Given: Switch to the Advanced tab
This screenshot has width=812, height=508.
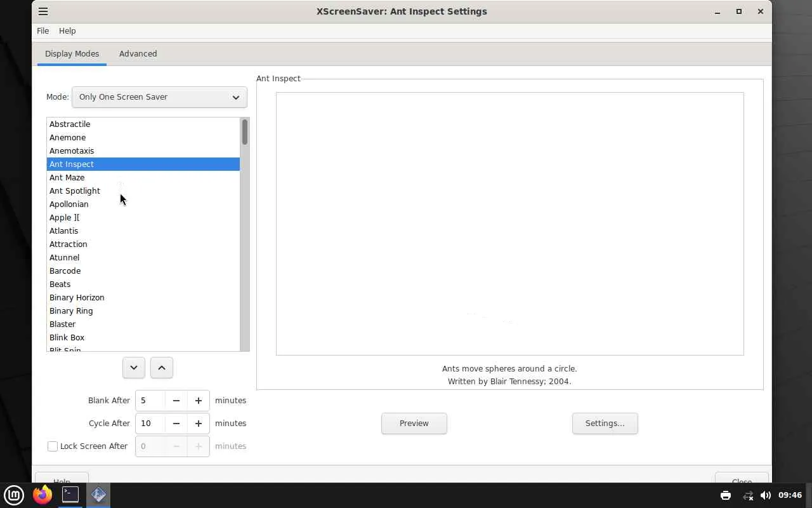Looking at the screenshot, I should [138, 54].
